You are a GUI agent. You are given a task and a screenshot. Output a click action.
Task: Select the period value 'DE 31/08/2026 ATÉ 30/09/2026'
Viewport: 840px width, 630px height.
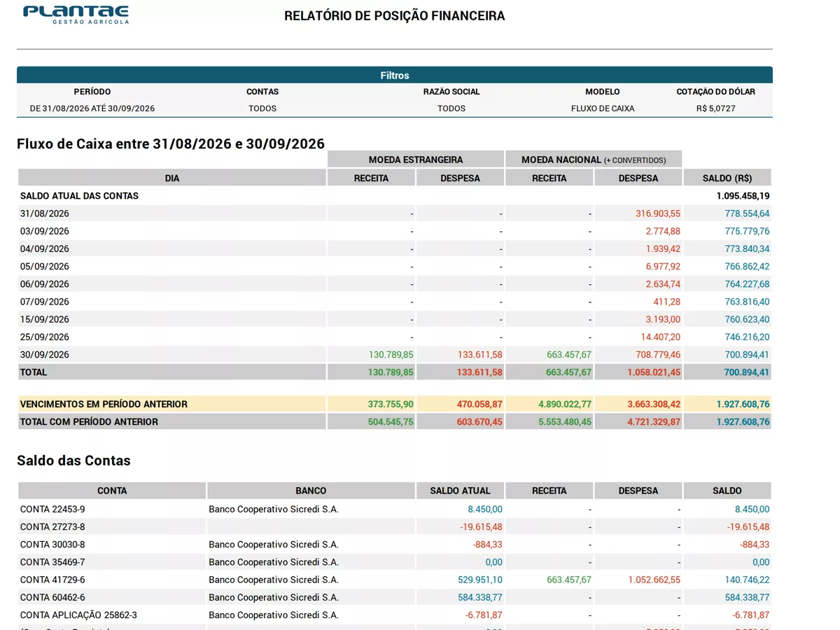point(92,108)
